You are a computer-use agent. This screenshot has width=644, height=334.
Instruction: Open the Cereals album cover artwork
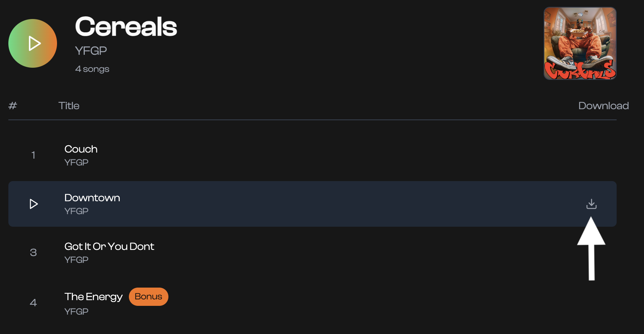coord(580,43)
